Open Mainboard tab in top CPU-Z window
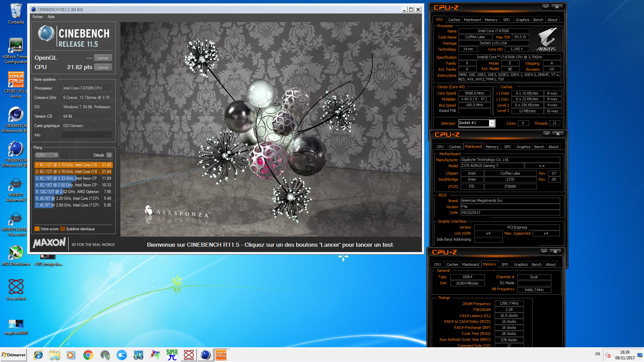This screenshot has width=644, height=362. pyautogui.click(x=472, y=20)
